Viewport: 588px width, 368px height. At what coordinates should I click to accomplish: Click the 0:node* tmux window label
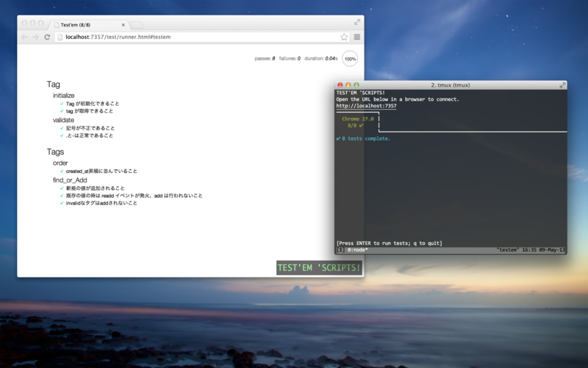tap(357, 250)
